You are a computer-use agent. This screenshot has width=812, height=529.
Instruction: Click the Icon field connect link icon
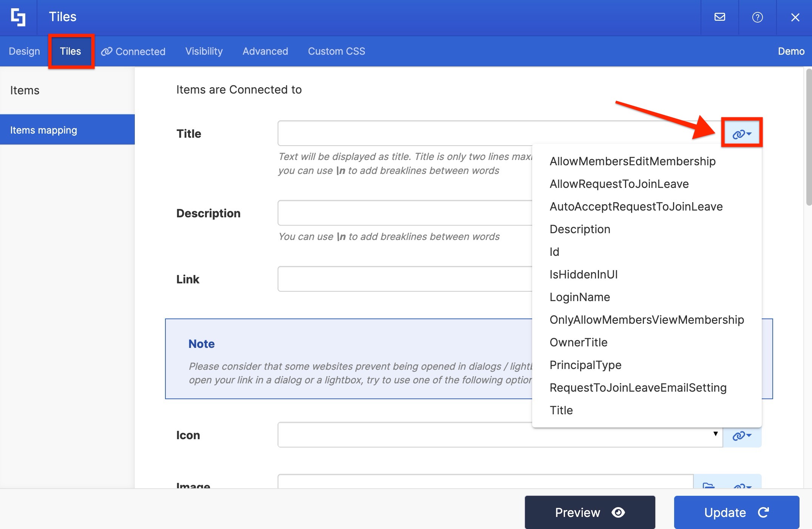click(742, 435)
